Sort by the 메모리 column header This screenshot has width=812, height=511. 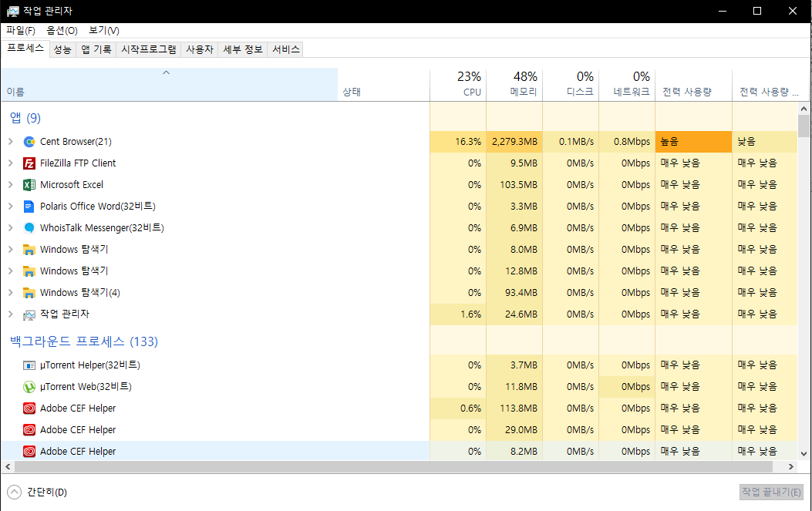(515, 84)
